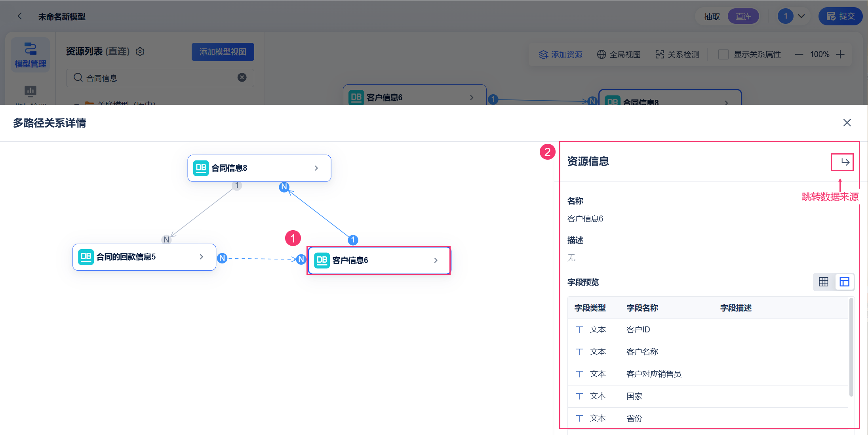This screenshot has height=435, width=868.
Task: Expand the 客户信息6 node chevron in diagram
Action: (x=436, y=260)
